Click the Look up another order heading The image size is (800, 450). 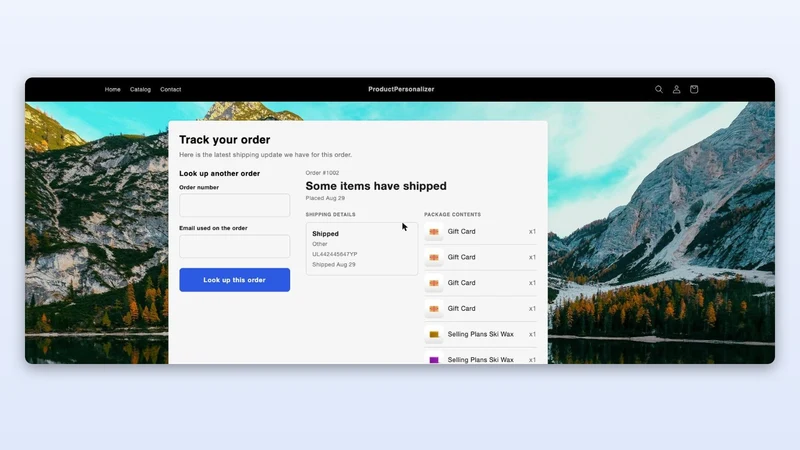pos(219,173)
